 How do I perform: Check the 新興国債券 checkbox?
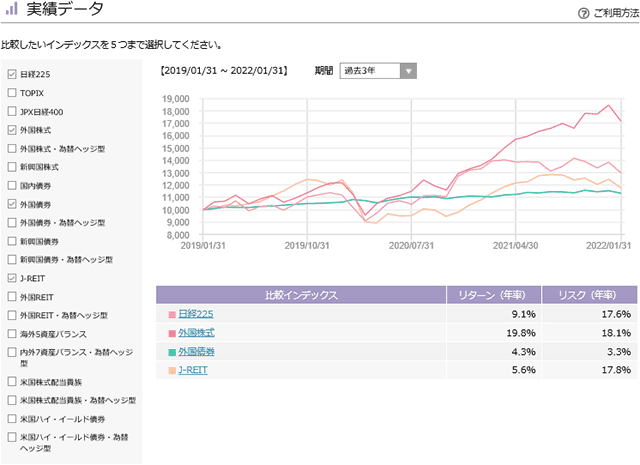tap(12, 241)
